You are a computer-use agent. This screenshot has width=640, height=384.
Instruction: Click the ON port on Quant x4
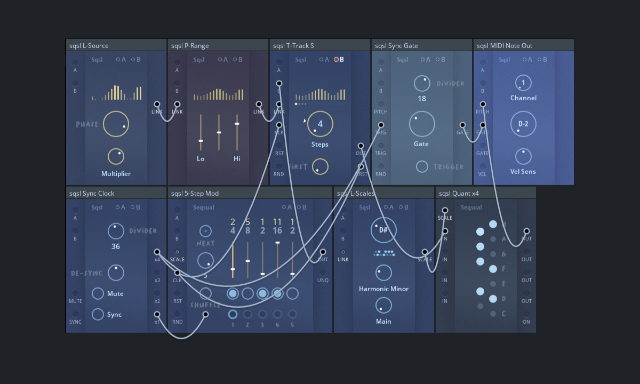[x=527, y=314]
